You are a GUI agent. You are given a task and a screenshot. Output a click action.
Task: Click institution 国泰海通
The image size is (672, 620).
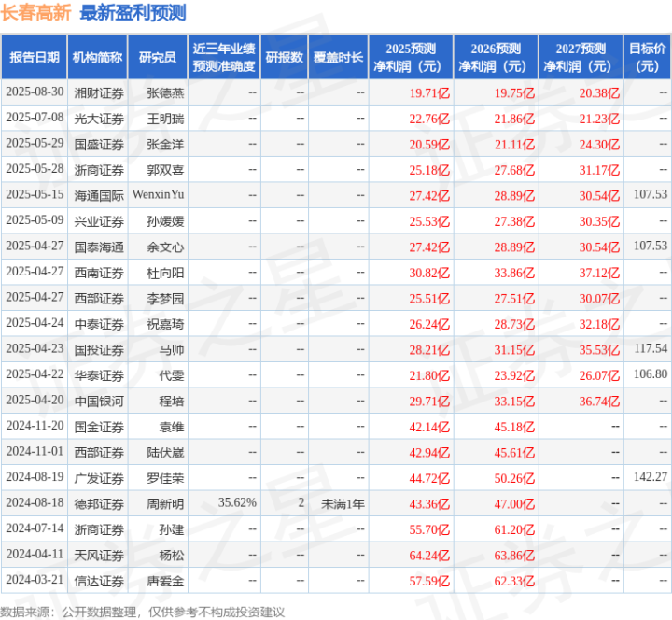pyautogui.click(x=99, y=247)
